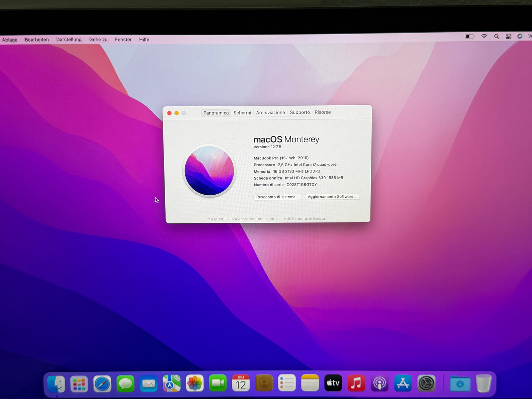Image resolution: width=532 pixels, height=399 pixels.
Task: Open the Hilfe menu
Action: (144, 39)
